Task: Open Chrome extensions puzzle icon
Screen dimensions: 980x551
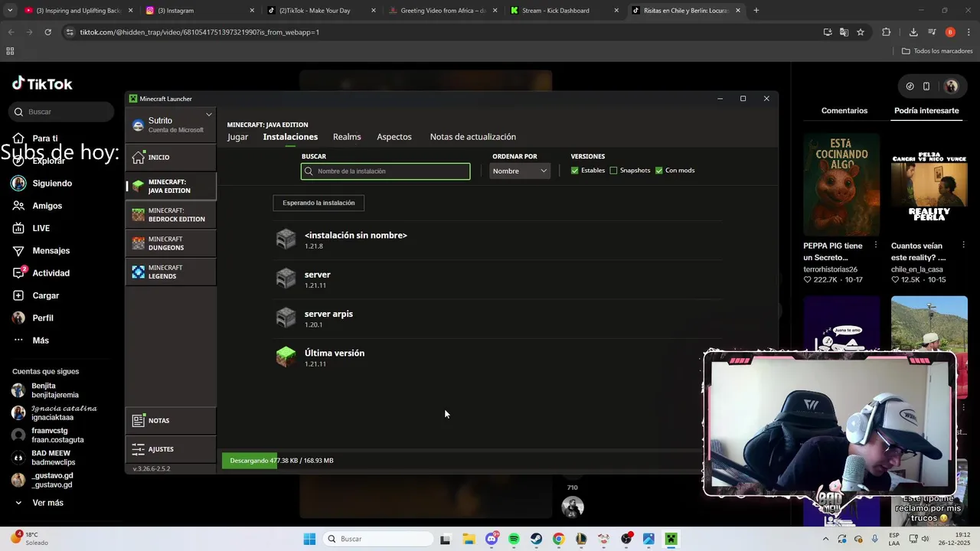Action: [x=886, y=32]
